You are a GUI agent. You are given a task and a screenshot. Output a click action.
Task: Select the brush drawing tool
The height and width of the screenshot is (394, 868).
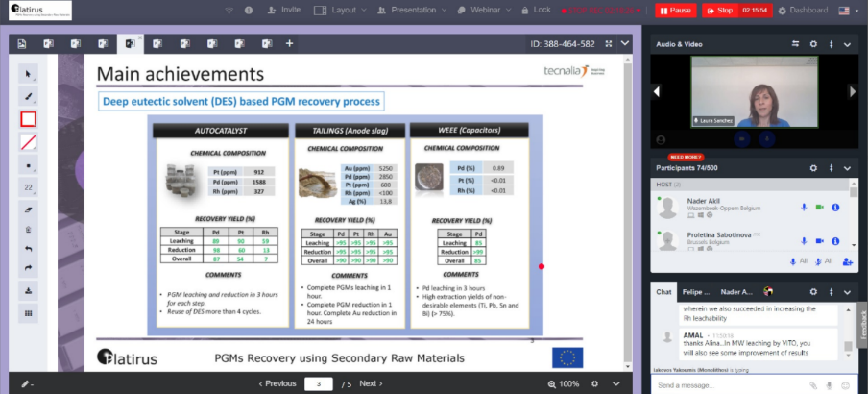[28, 97]
